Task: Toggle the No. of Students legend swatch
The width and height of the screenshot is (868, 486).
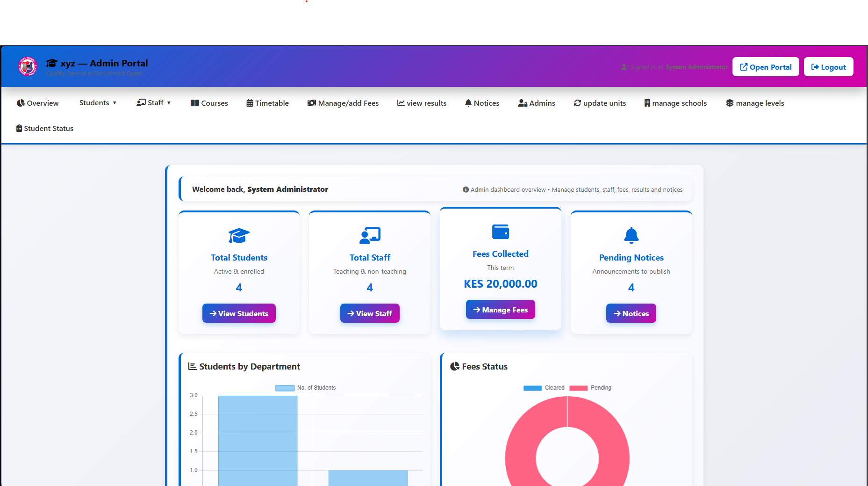Action: 285,388
